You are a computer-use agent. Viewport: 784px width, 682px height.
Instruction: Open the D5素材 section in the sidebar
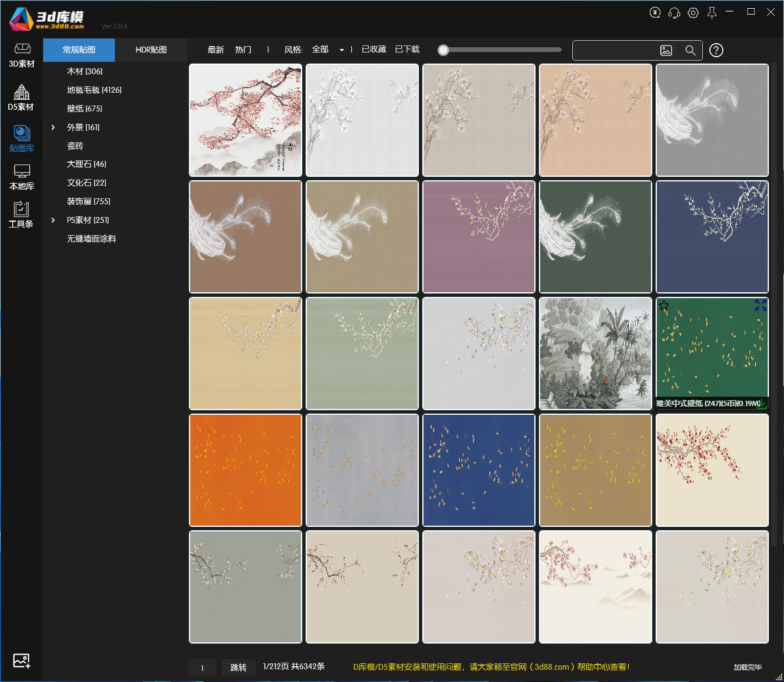(21, 97)
